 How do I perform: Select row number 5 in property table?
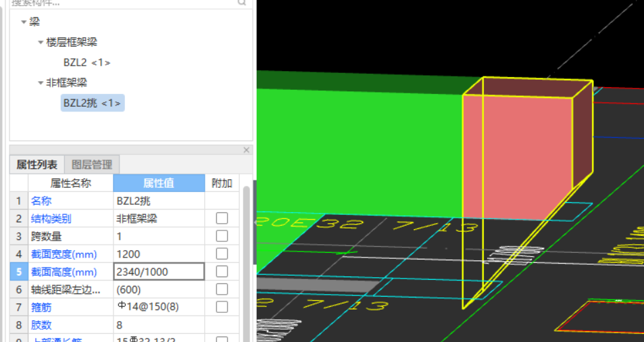click(x=19, y=272)
